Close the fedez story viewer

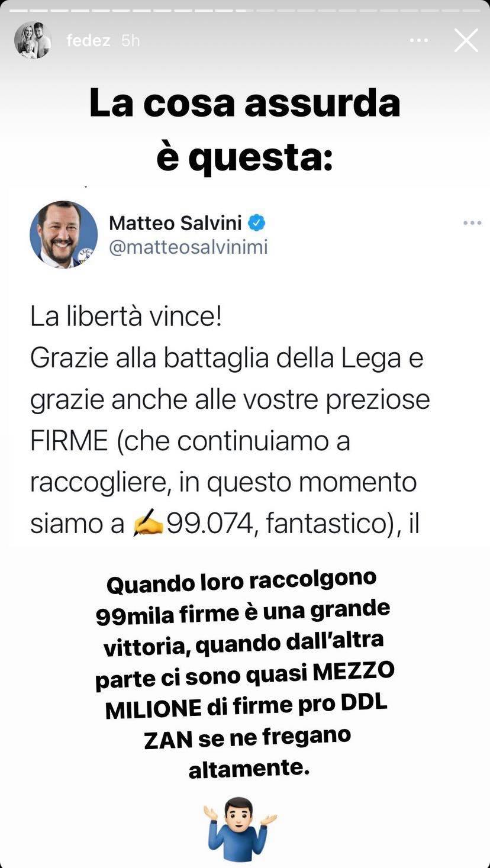point(466,40)
